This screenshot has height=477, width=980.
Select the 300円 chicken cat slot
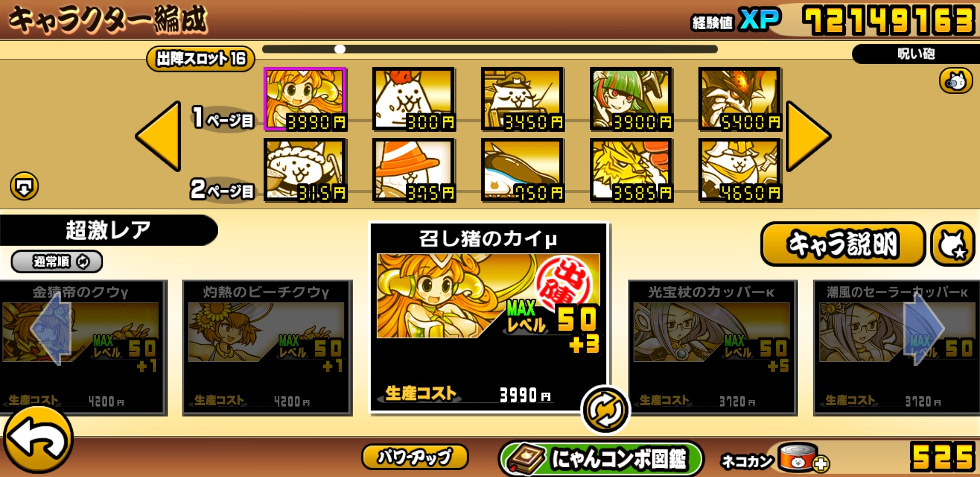tap(414, 99)
